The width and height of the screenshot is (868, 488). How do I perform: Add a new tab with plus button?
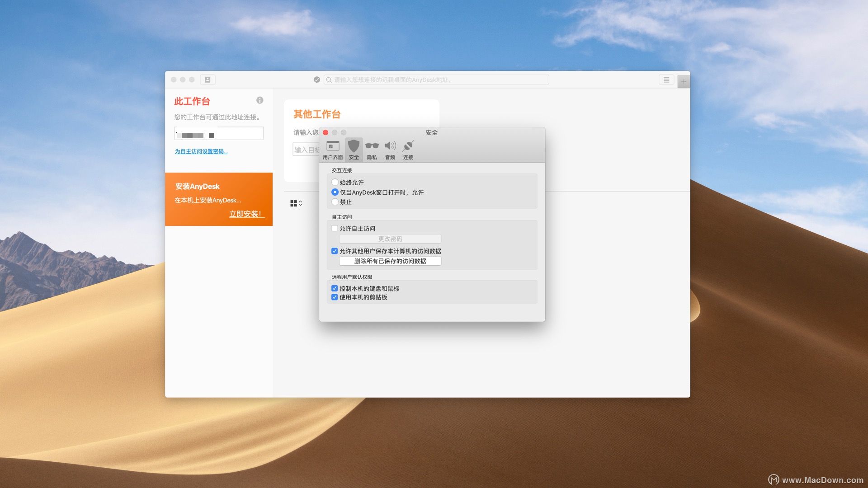pyautogui.click(x=684, y=82)
